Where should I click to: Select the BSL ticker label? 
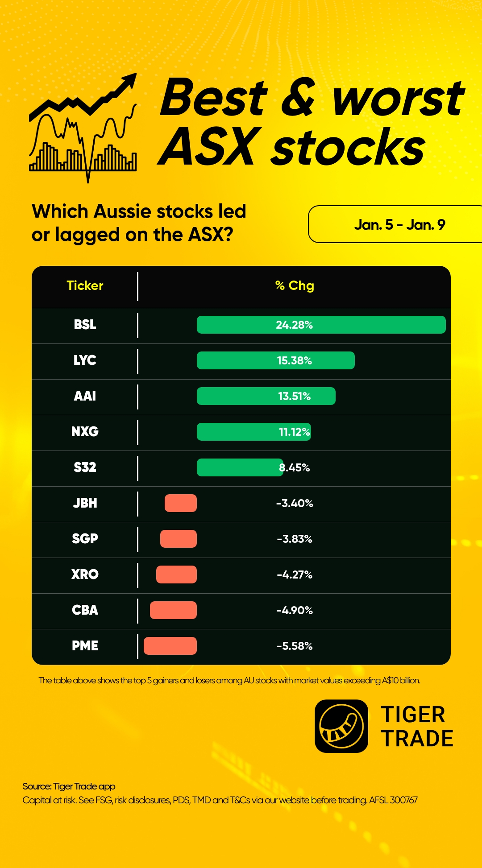point(85,325)
